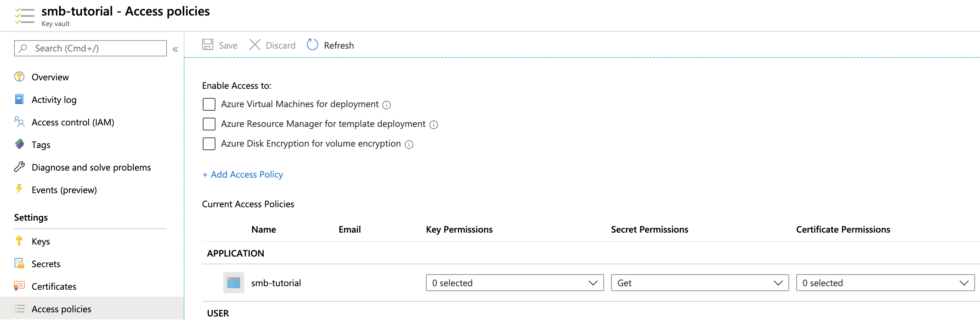Click the Tags icon in sidebar
This screenshot has width=980, height=320.
(x=19, y=144)
